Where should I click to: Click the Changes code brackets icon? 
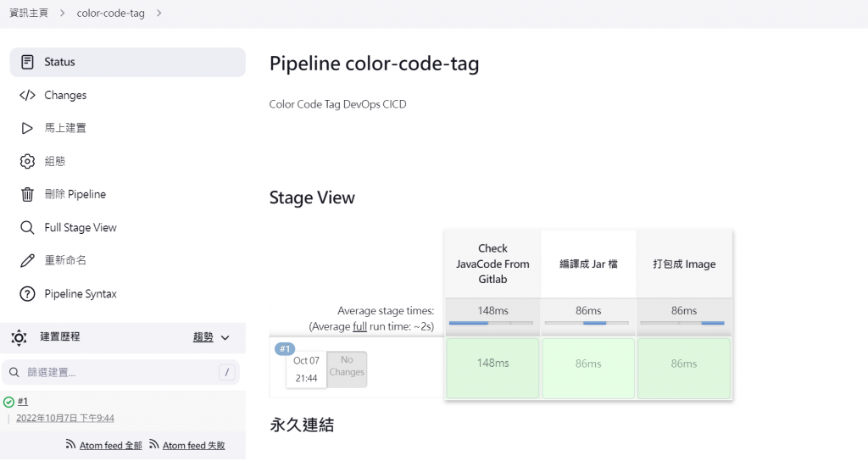click(x=27, y=95)
